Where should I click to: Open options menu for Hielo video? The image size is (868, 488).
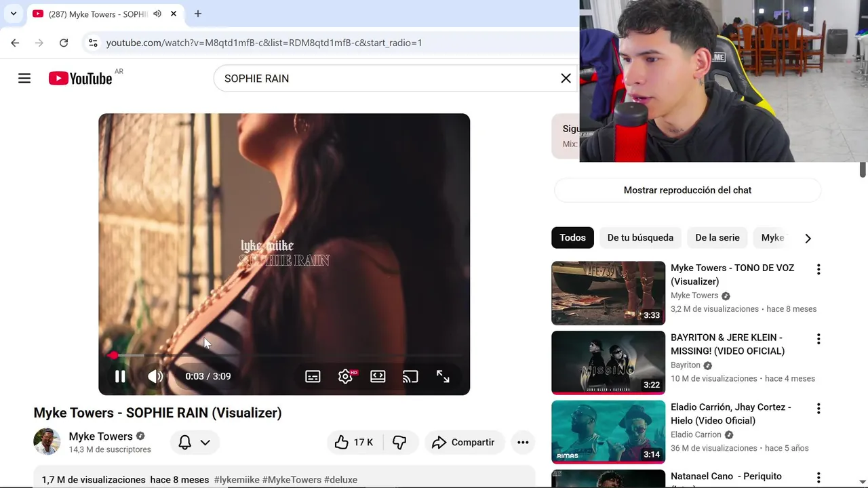pyautogui.click(x=818, y=409)
